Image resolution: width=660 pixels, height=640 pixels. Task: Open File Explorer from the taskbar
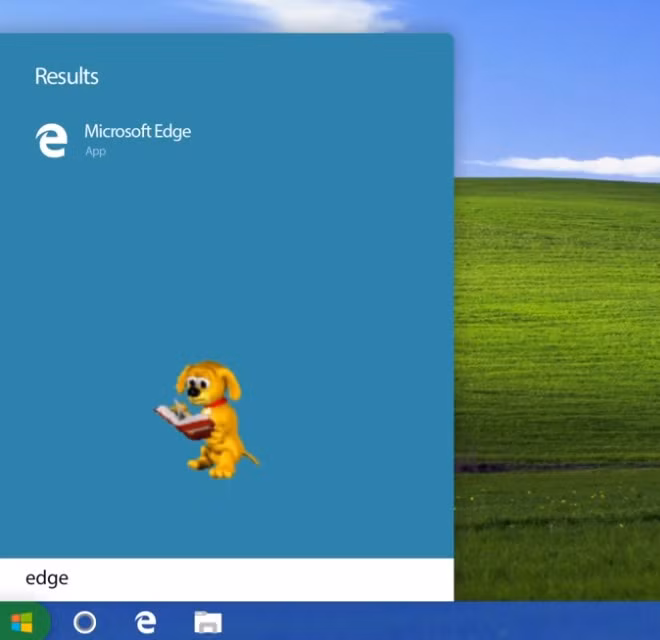pos(207,623)
